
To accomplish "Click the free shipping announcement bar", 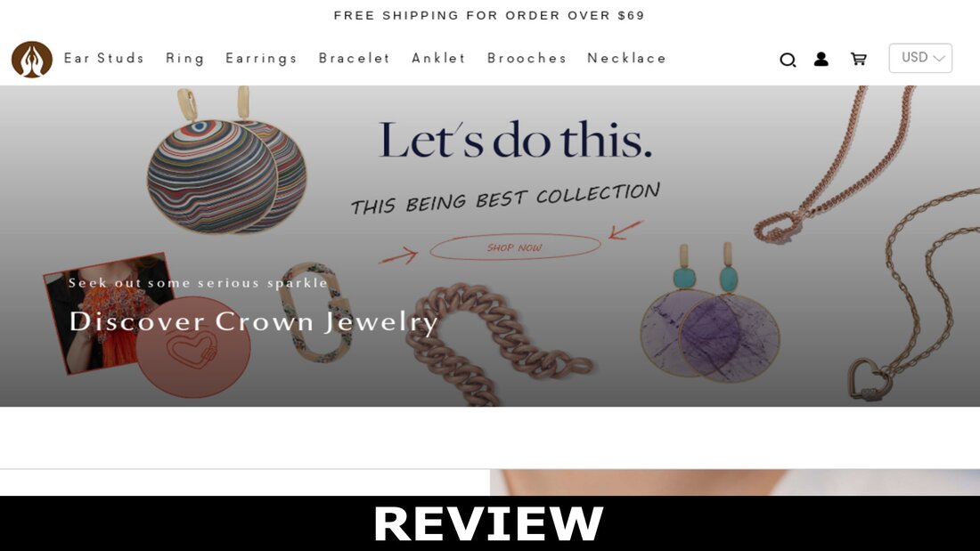I will pyautogui.click(x=489, y=15).
